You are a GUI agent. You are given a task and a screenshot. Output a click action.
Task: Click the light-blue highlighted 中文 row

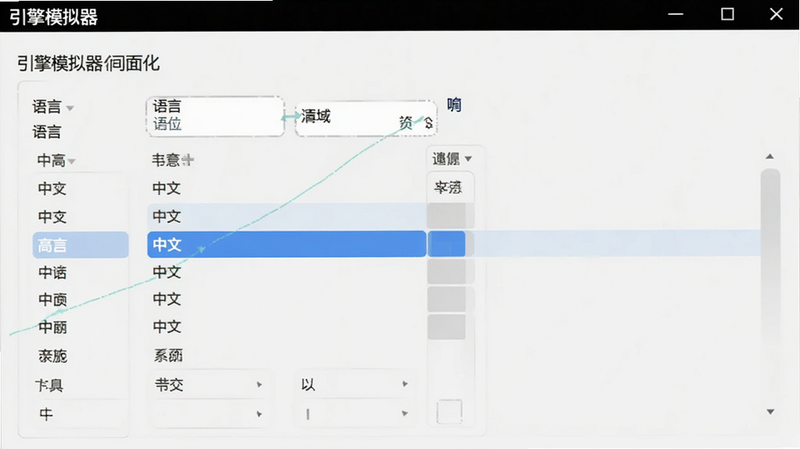(x=287, y=216)
